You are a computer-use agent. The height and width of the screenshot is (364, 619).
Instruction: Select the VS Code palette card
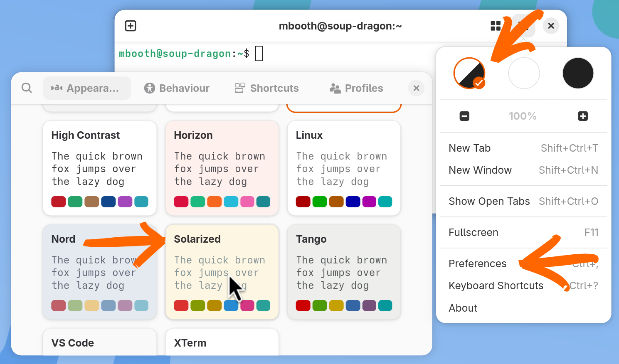pyautogui.click(x=100, y=342)
